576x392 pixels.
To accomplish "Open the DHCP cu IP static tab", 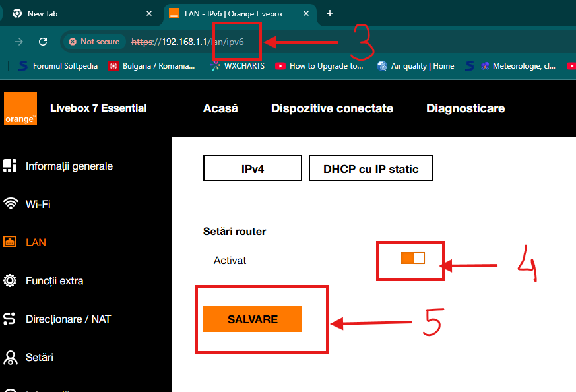I will pos(371,169).
